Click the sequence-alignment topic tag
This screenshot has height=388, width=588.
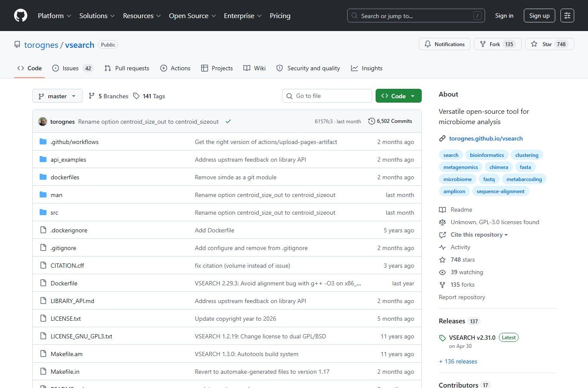pos(501,191)
